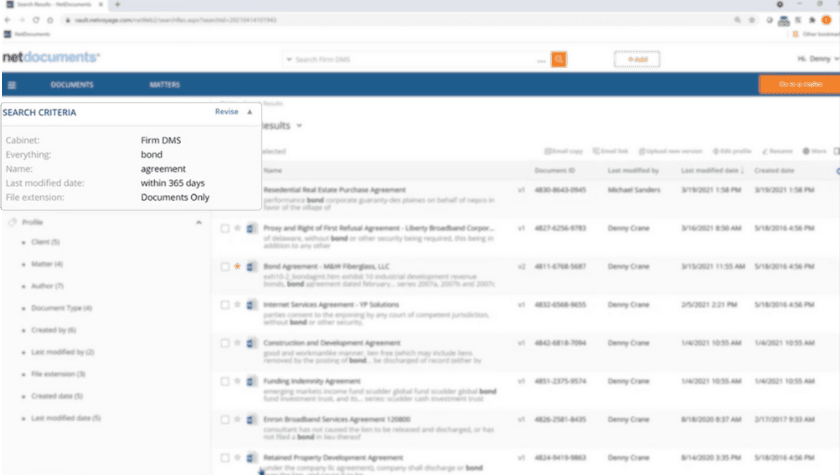
Task: Click the Revise link
Action: pyautogui.click(x=227, y=111)
